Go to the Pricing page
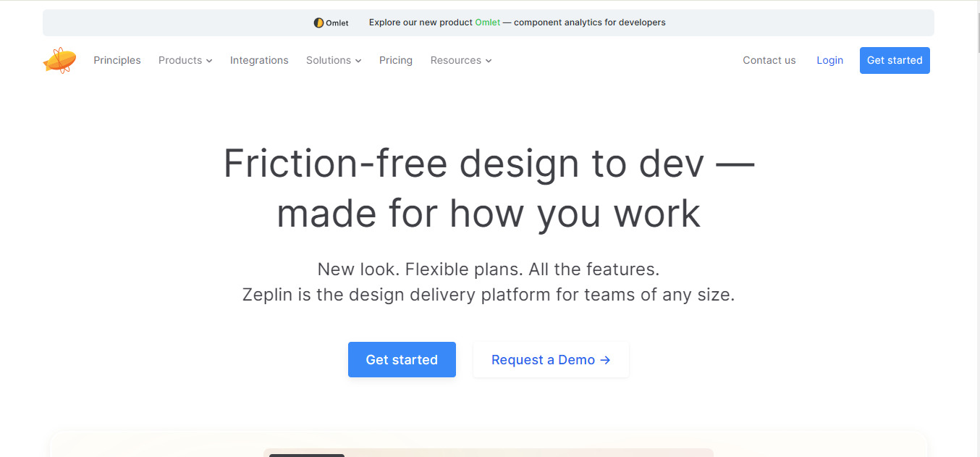Screen dimensions: 980x457 point(396,60)
